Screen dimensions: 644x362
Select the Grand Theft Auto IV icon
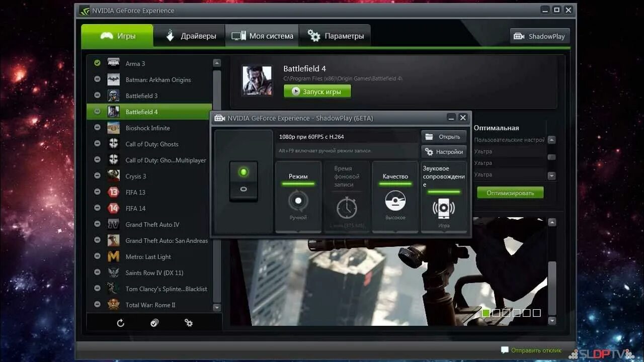[114, 224]
